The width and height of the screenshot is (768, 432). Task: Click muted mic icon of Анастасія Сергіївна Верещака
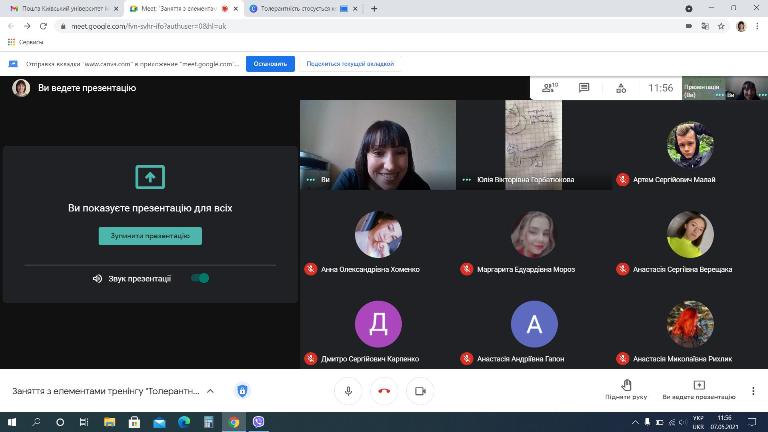pyautogui.click(x=623, y=269)
